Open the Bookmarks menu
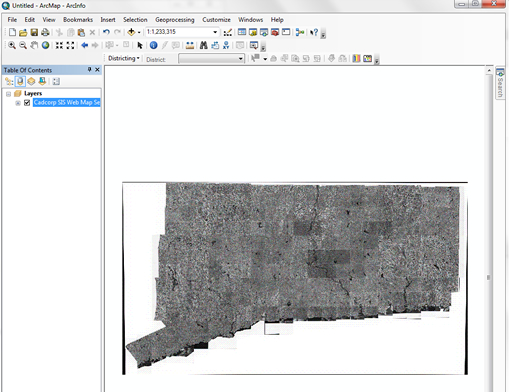This screenshot has height=392, width=509. [78, 20]
